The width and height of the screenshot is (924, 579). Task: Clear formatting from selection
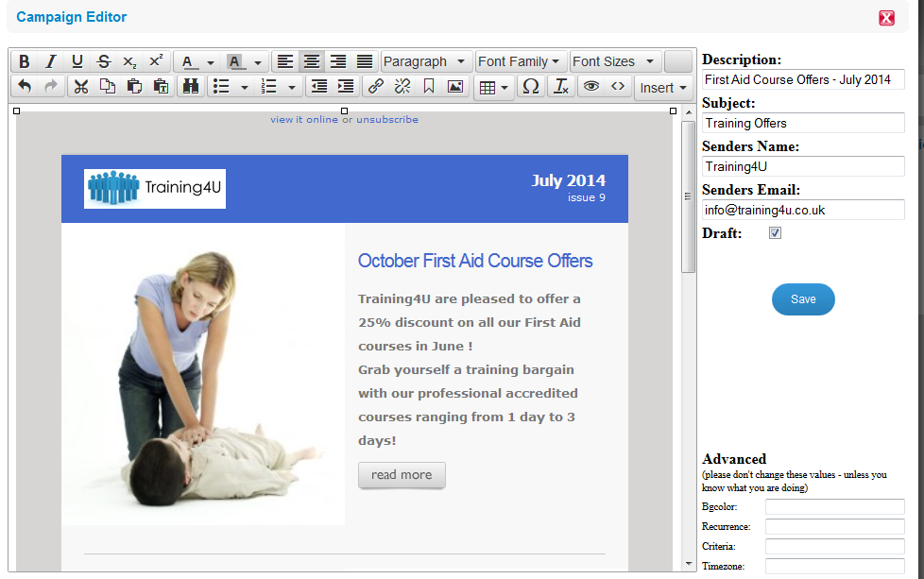point(561,87)
